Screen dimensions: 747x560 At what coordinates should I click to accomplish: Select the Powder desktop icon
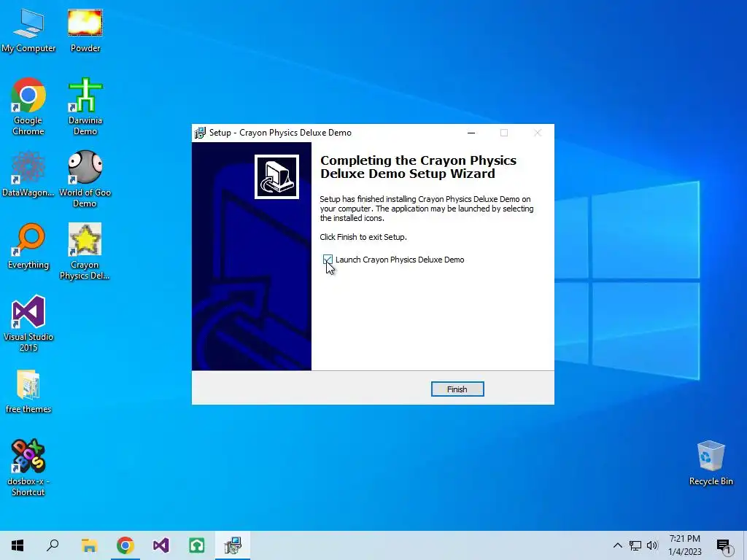(x=85, y=31)
